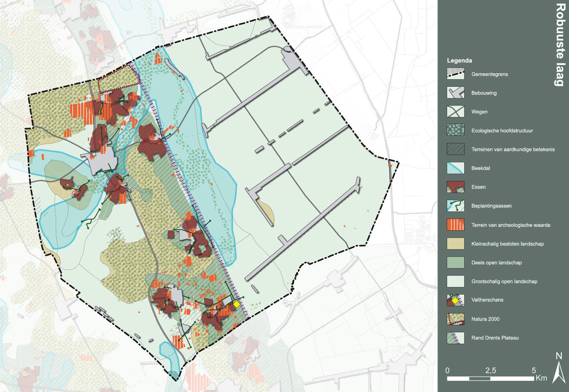The width and height of the screenshot is (569, 392).
Task: Click the Terreinen van aardkundige betekenis swatch
Action: tap(455, 149)
